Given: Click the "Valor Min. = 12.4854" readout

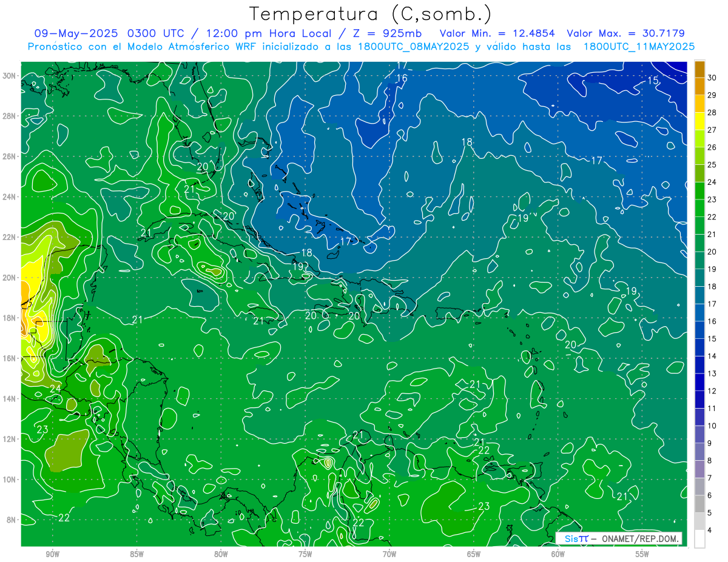Looking at the screenshot, I should [x=498, y=33].
